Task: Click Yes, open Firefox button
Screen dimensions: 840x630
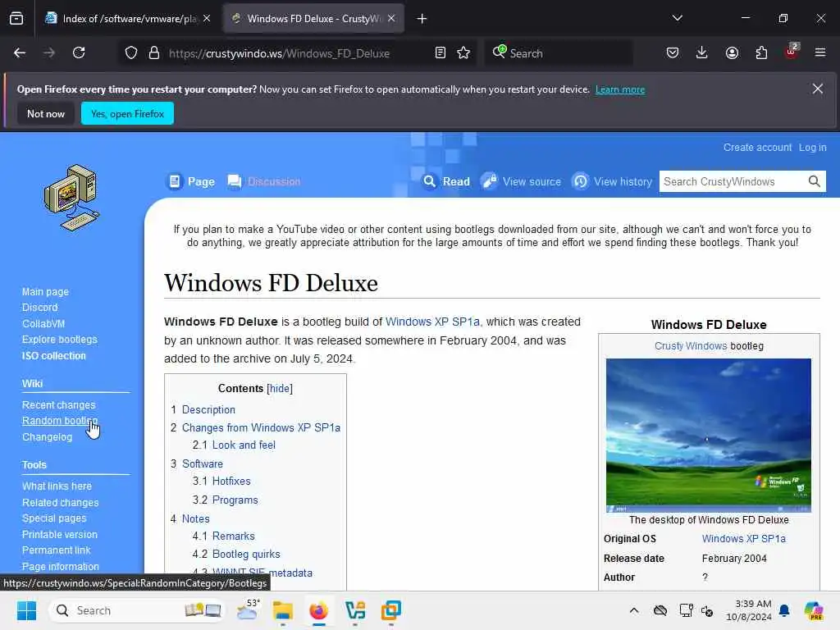Action: 127,113
